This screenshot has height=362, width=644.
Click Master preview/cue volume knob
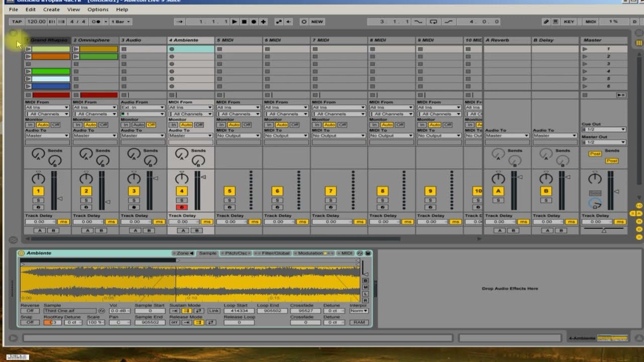[595, 203]
